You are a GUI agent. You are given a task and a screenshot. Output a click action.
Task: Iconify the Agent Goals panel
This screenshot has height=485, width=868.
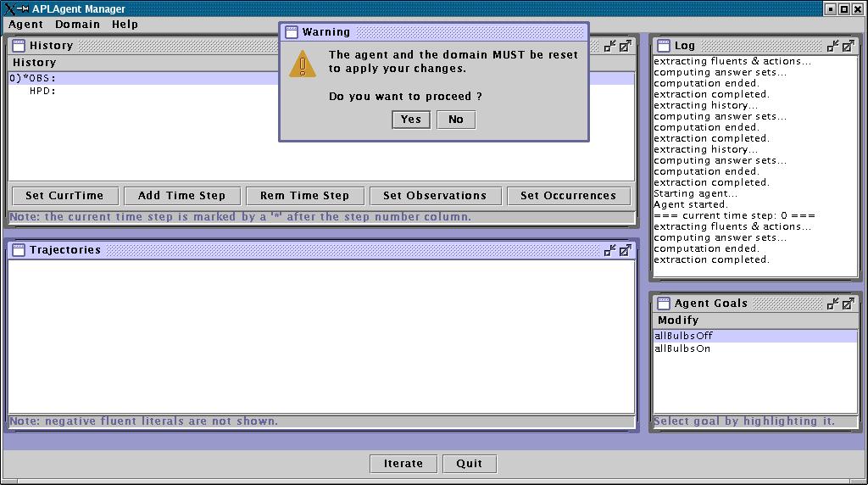click(832, 304)
